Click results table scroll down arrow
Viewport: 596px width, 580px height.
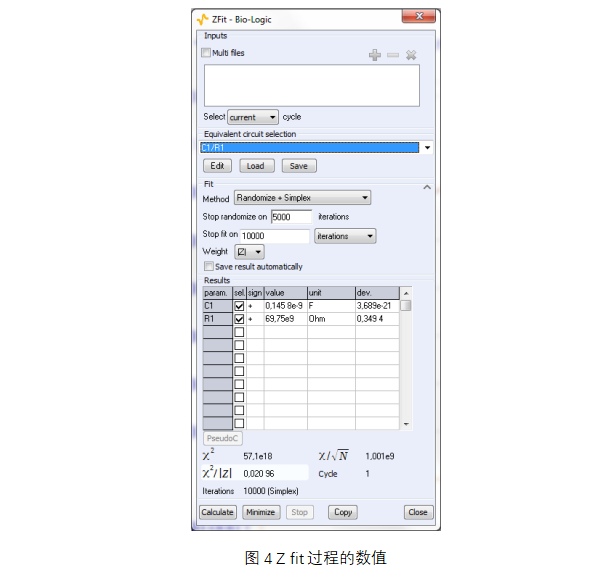tap(406, 424)
